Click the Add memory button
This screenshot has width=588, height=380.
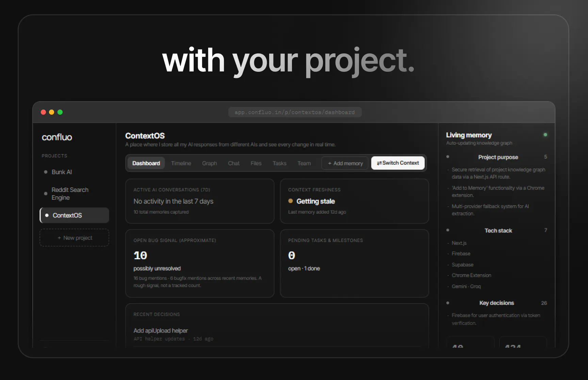point(345,163)
